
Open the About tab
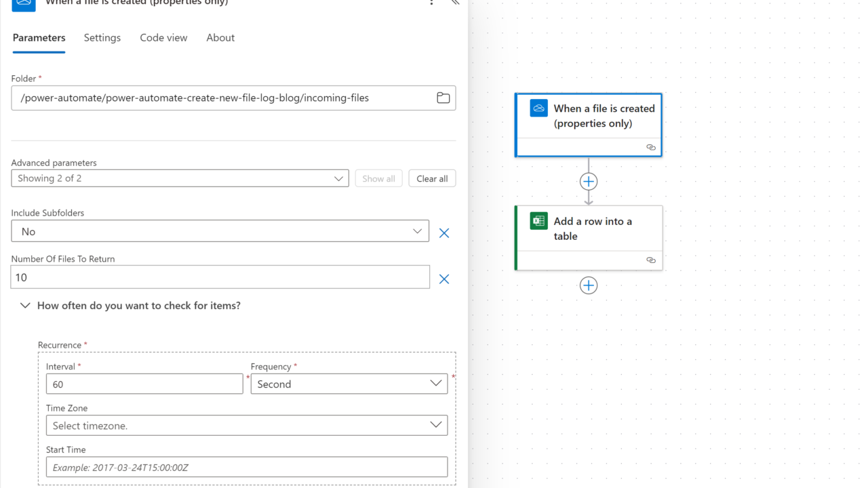click(x=220, y=38)
